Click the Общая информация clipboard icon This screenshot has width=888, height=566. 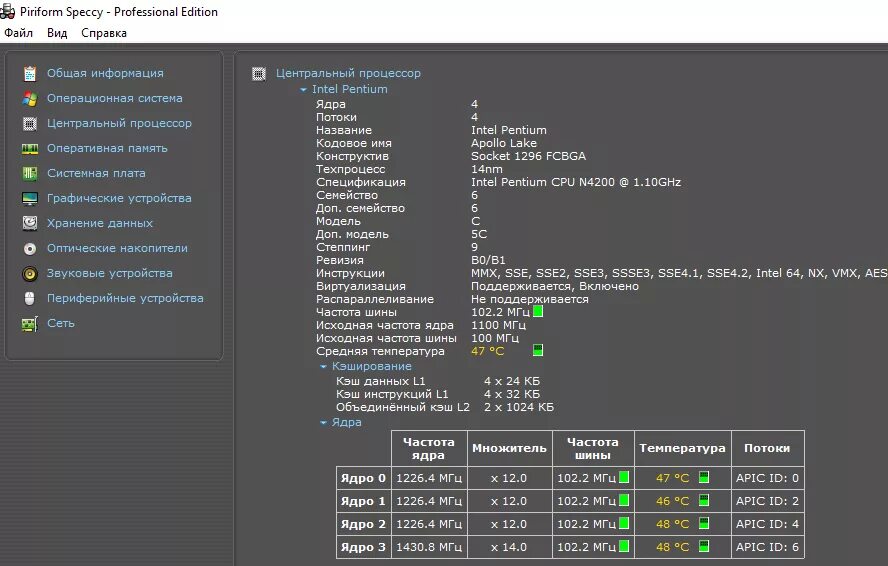[x=29, y=74]
